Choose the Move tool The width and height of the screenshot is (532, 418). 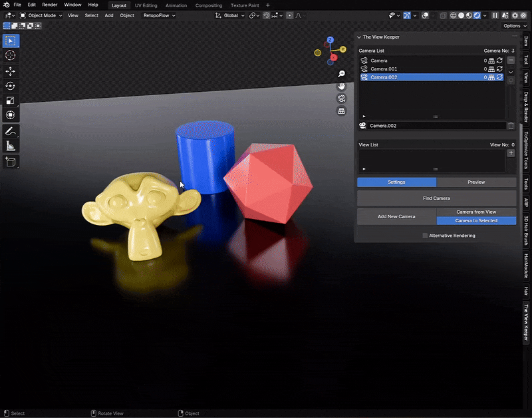pyautogui.click(x=11, y=71)
